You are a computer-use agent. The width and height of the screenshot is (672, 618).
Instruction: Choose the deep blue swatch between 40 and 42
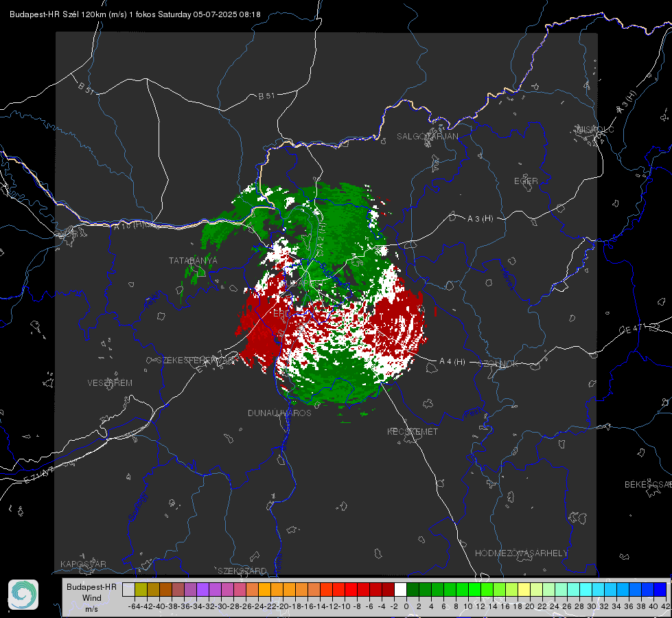click(660, 590)
